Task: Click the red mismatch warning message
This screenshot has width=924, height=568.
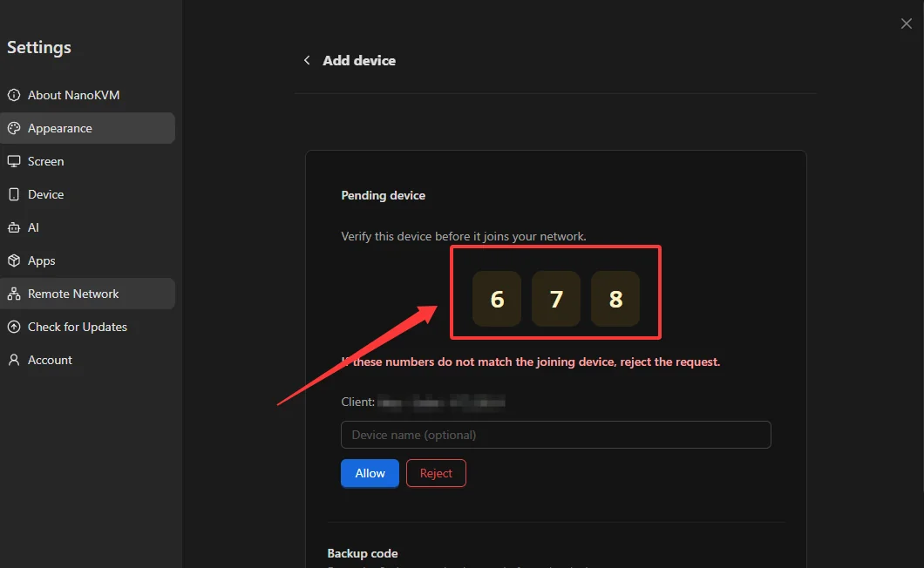Action: 530,362
